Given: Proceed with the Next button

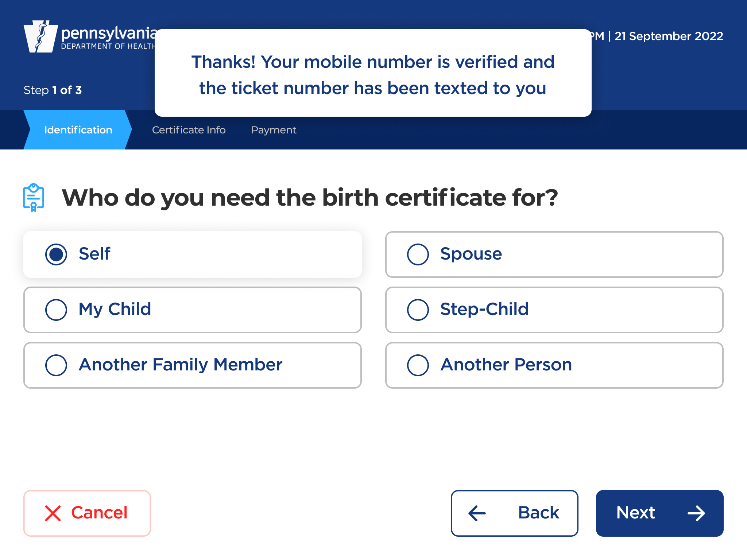Looking at the screenshot, I should (659, 513).
